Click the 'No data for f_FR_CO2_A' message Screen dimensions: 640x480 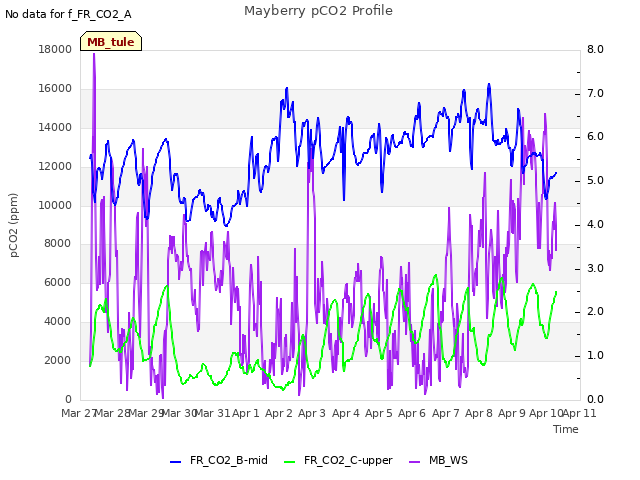click(x=68, y=14)
